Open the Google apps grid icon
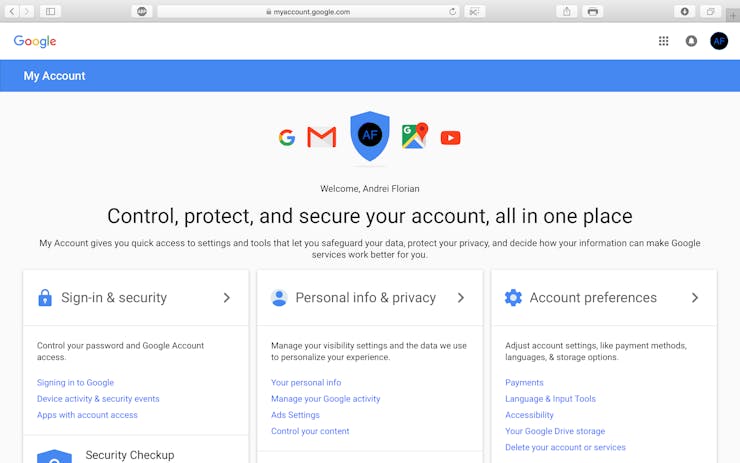This screenshot has width=740, height=463. 664,41
